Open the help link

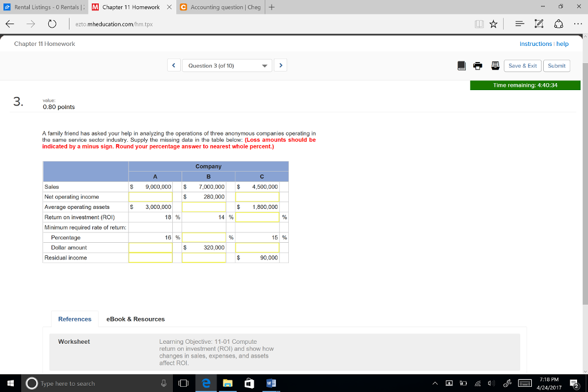tap(562, 44)
